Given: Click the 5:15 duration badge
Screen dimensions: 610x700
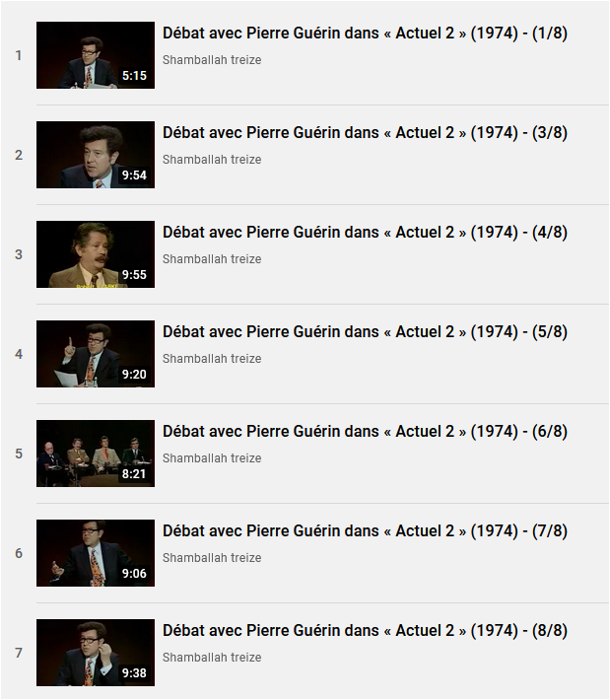Looking at the screenshot, I should coord(134,76).
